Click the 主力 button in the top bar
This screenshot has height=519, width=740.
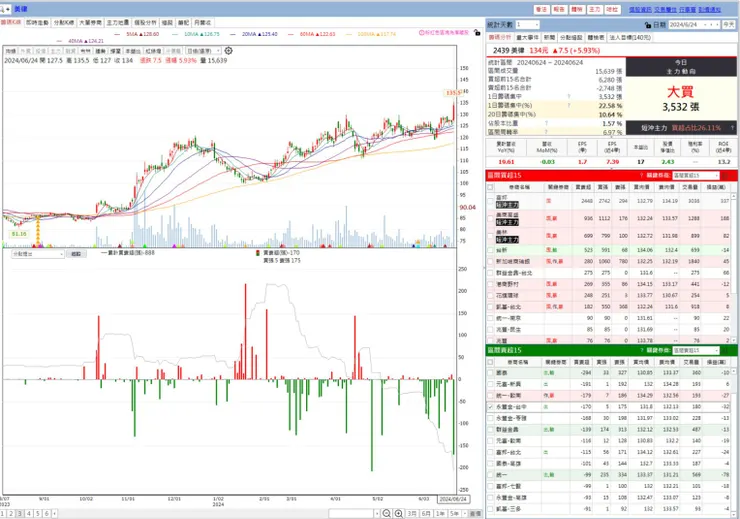point(595,9)
